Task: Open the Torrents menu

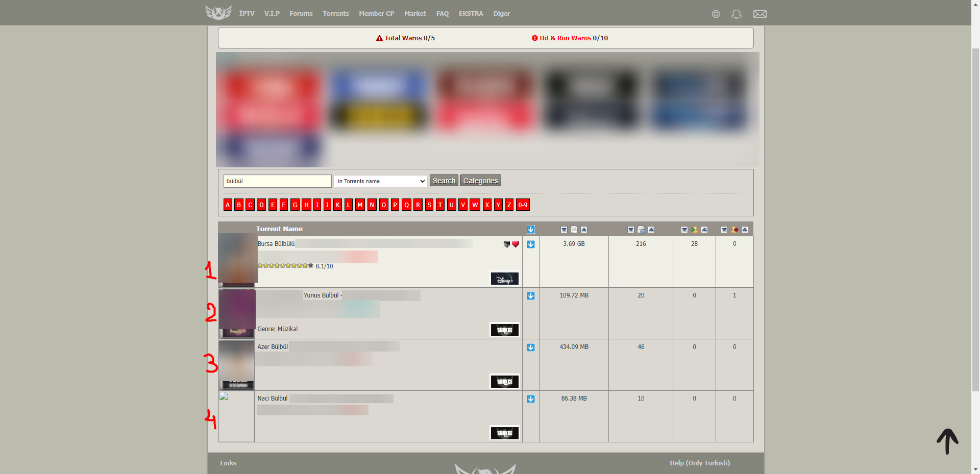Action: tap(335, 14)
